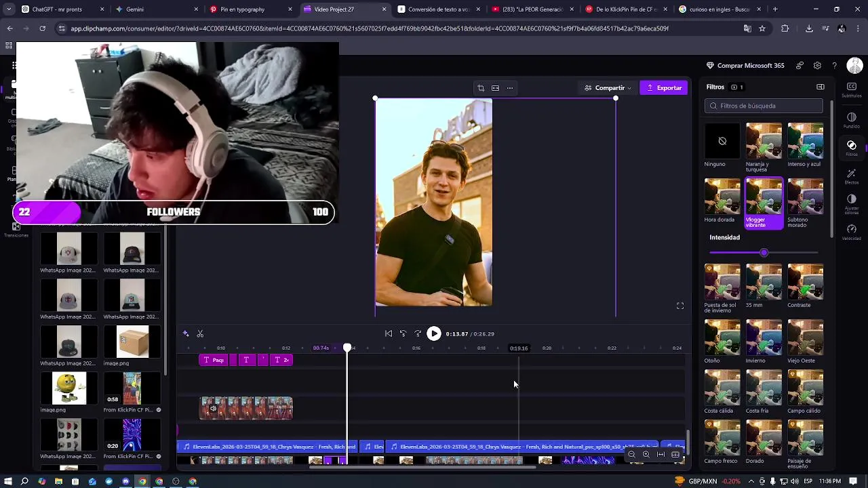The image size is (868, 488).
Task: Open the user profile avatar
Action: tap(854, 66)
